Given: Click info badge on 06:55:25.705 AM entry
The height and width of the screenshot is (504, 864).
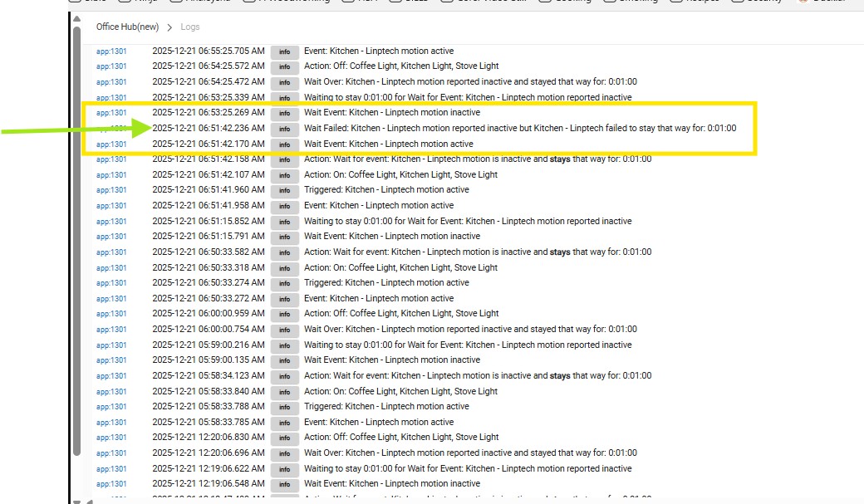Looking at the screenshot, I should tap(284, 51).
